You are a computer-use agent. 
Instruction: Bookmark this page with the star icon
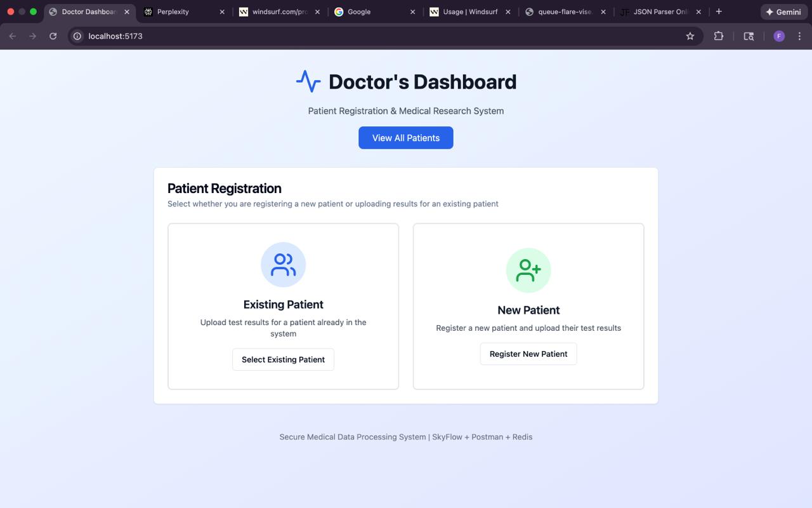pos(690,36)
